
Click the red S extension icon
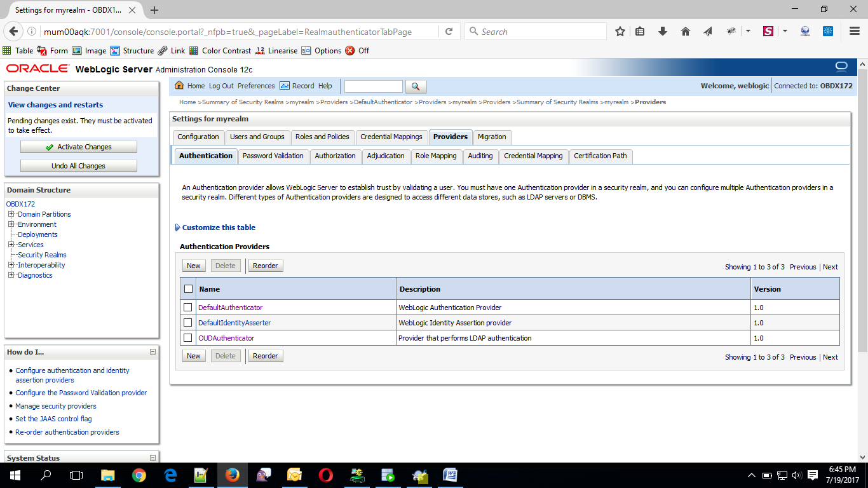[x=768, y=31]
